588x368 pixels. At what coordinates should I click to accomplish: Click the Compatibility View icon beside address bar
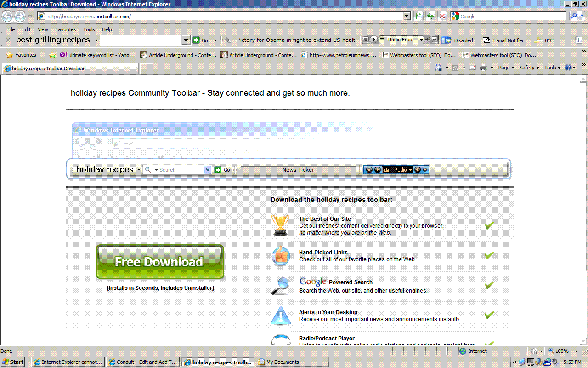click(x=418, y=16)
